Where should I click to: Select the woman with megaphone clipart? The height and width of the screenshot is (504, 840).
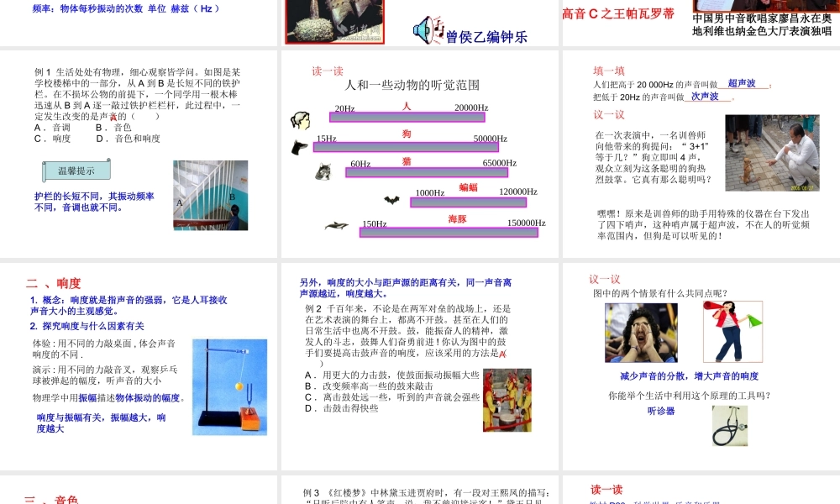pos(732,332)
